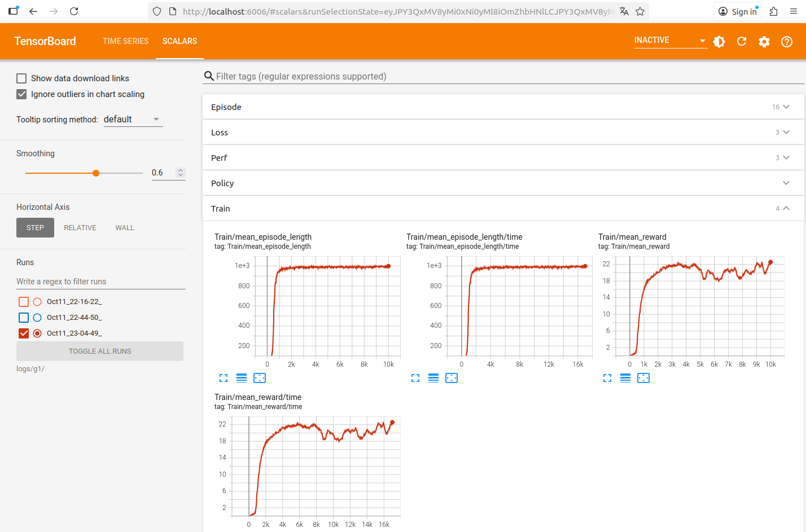This screenshot has height=532, width=806.
Task: Open TensorBoard settings gear
Action: pyautogui.click(x=764, y=42)
